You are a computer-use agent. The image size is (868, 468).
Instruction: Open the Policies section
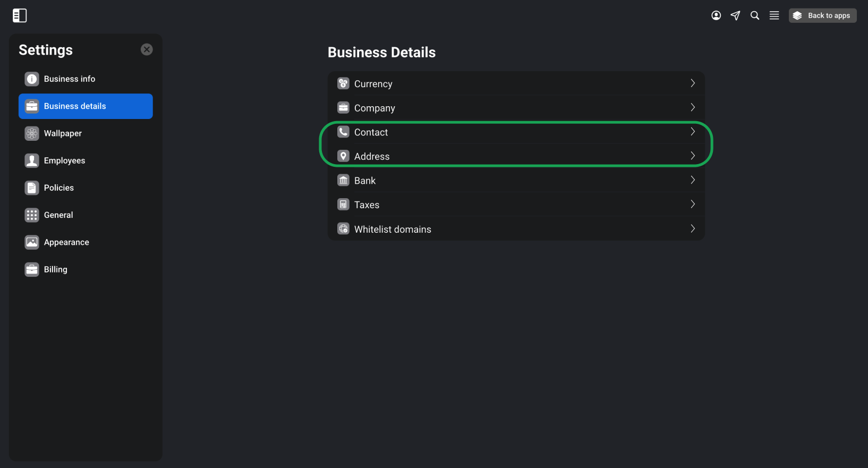pos(86,188)
